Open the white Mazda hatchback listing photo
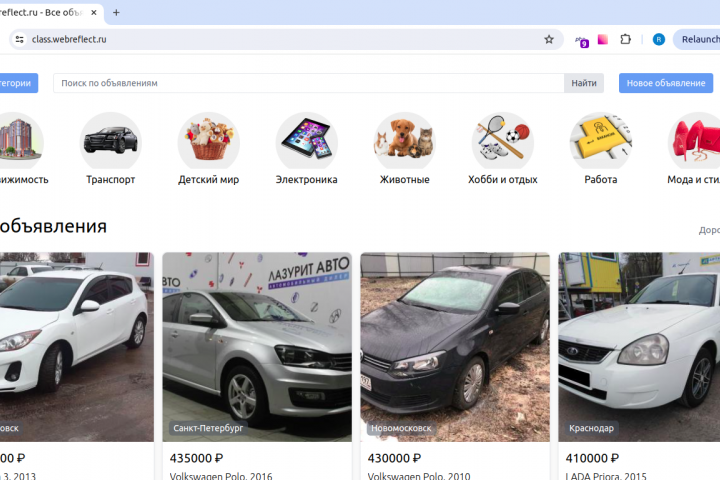Screen dimensions: 720x480 tap(77, 347)
